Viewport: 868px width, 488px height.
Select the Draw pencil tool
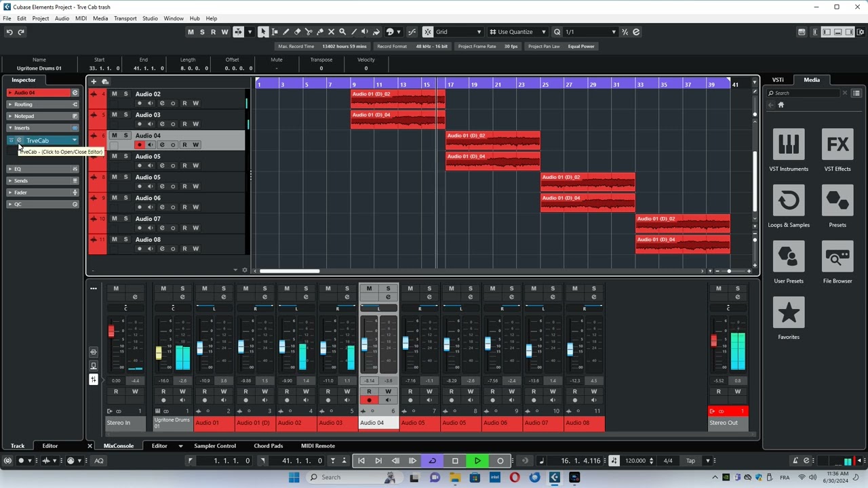tap(286, 32)
